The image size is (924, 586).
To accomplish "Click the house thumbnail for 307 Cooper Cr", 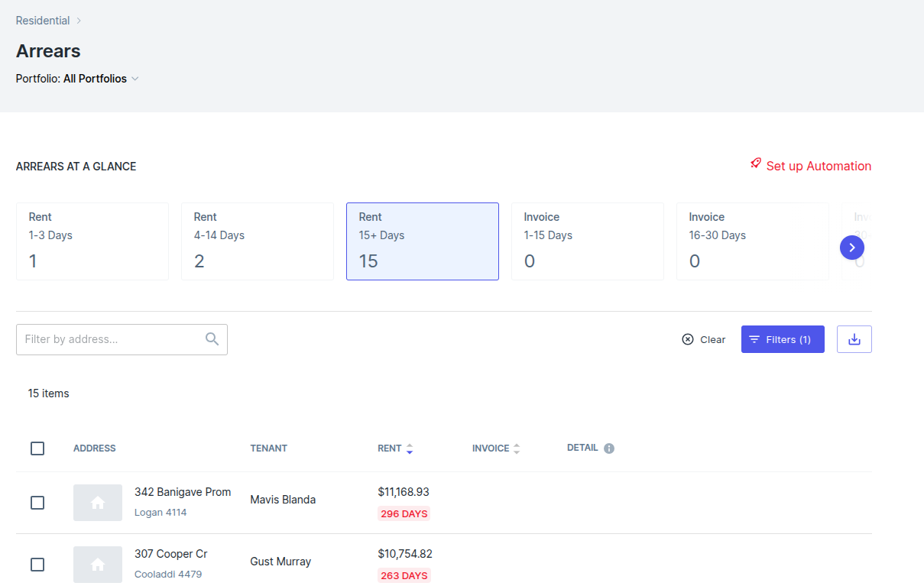I will 98,565.
